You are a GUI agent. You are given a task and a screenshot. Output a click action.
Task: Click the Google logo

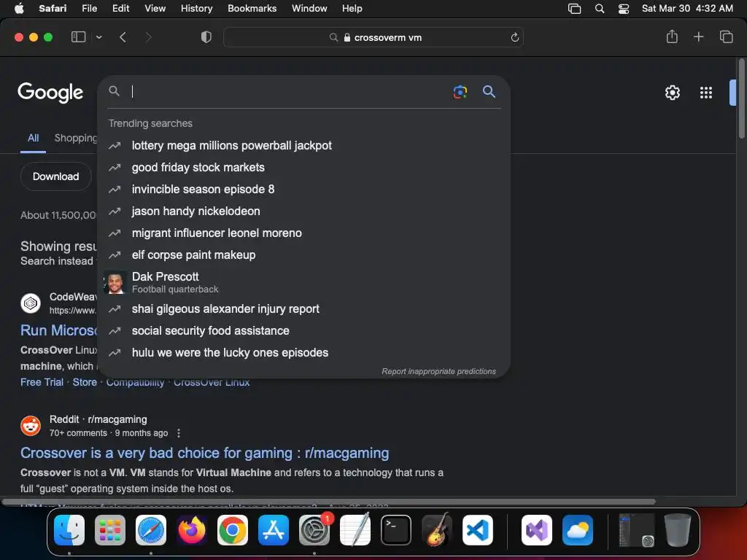tap(50, 92)
